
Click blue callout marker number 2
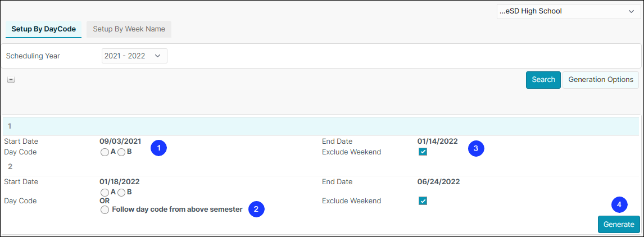point(256,209)
